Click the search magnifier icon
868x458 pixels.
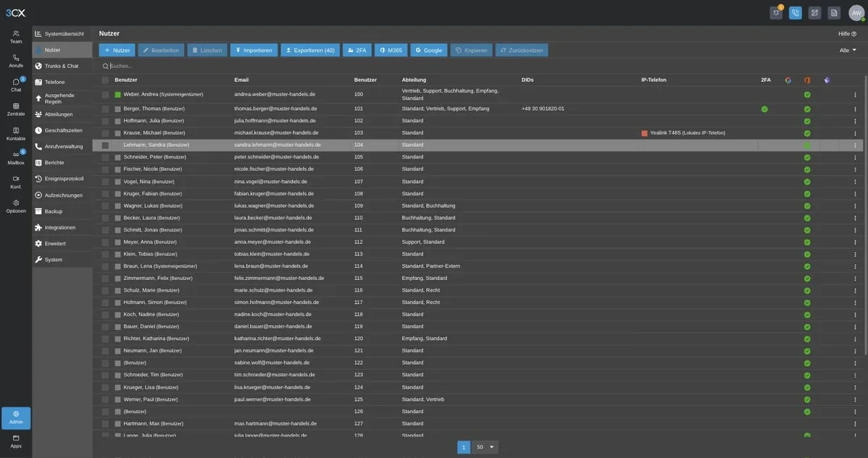tap(106, 66)
